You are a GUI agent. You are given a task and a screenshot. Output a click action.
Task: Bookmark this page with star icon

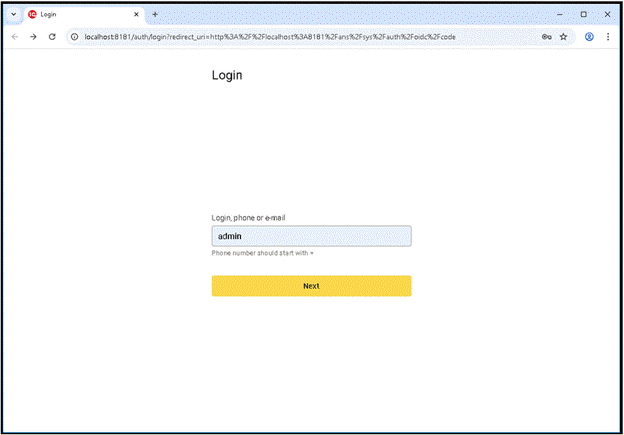[x=564, y=37]
